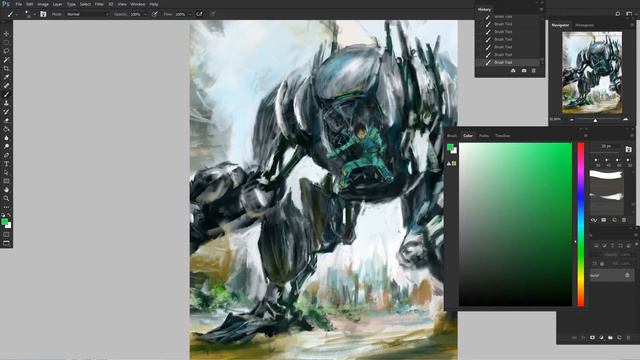
Task: Switch to the Paths tab
Action: point(484,136)
